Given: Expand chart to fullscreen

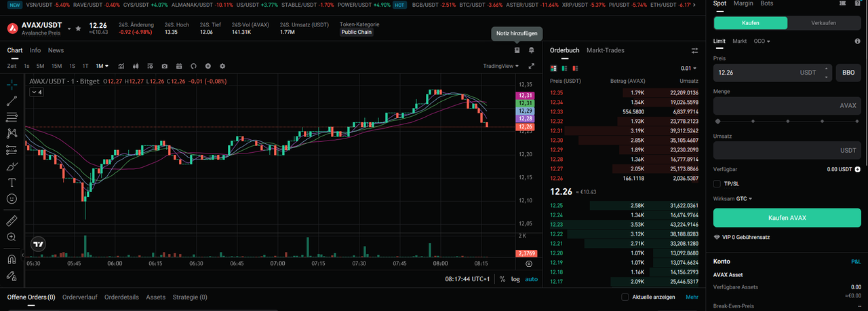Looking at the screenshot, I should coord(532,66).
